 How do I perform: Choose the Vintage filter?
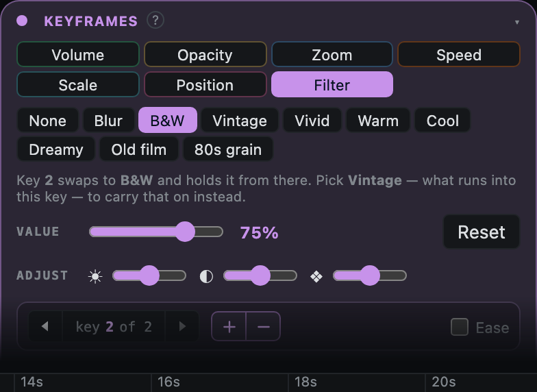[240, 121]
